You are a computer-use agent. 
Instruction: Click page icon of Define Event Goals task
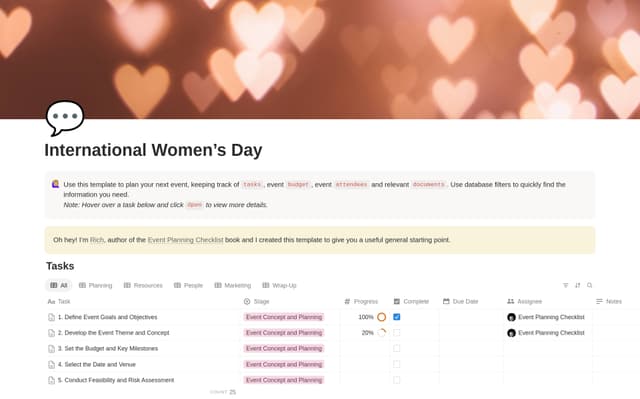pyautogui.click(x=51, y=317)
